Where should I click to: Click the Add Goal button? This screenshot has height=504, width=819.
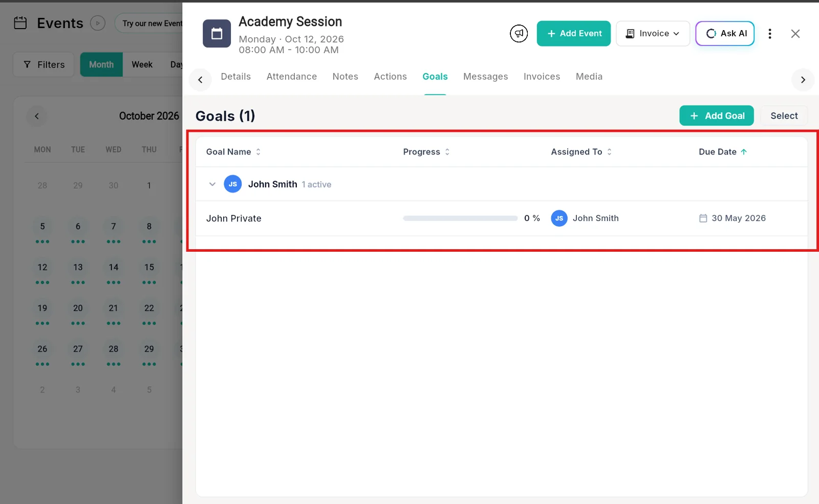pos(717,116)
